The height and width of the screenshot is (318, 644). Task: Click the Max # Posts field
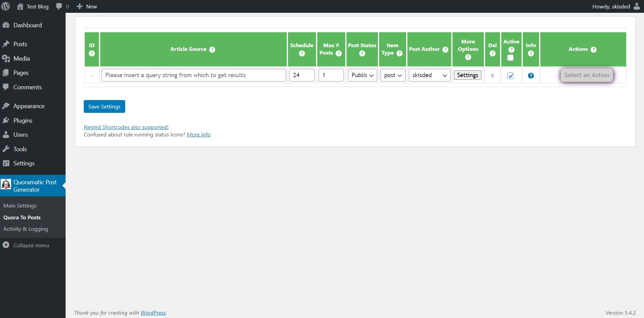click(x=331, y=75)
